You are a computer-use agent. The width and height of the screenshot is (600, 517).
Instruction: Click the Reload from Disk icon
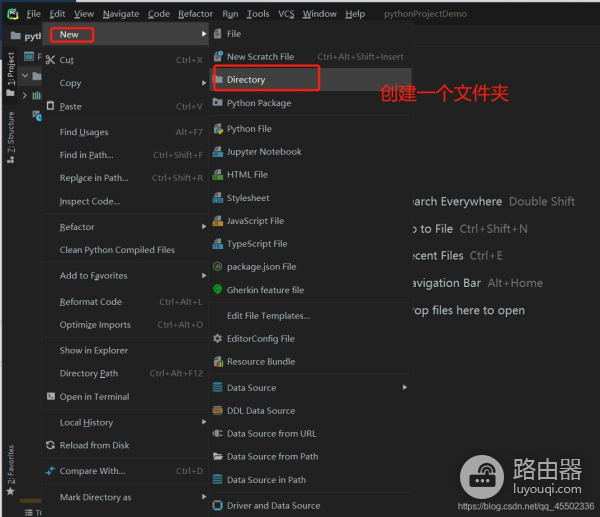tap(51, 445)
